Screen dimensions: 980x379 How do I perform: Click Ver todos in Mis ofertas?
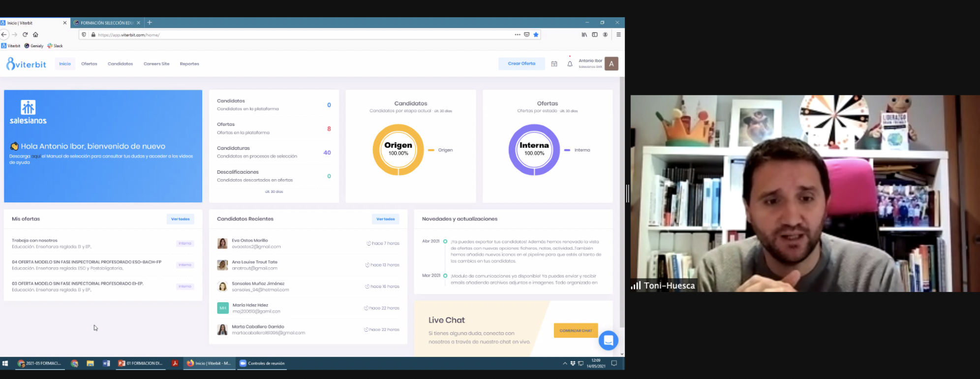coord(180,219)
